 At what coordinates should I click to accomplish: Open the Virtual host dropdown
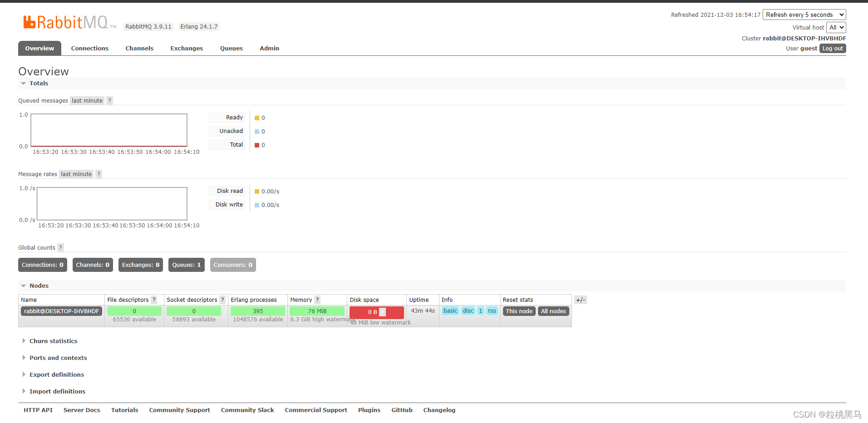tap(836, 28)
